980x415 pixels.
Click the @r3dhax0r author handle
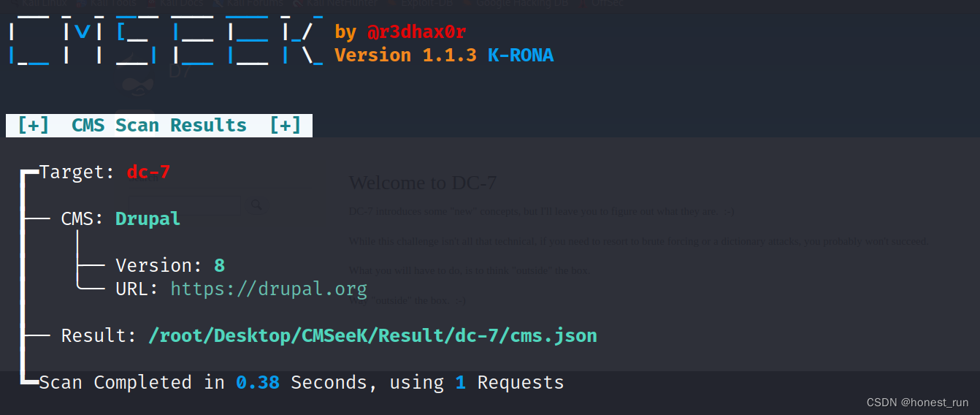click(416, 32)
